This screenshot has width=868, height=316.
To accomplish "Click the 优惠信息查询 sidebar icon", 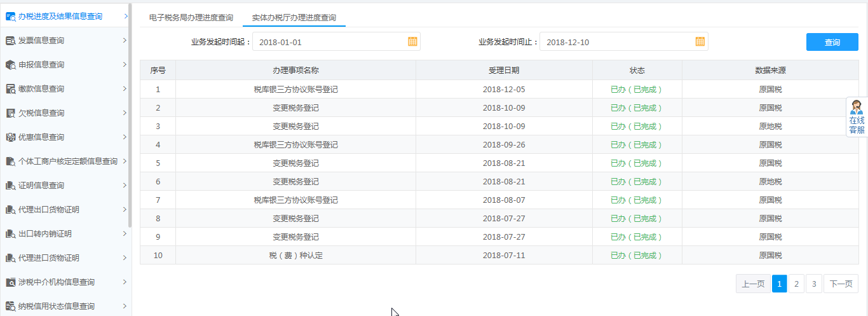I will point(10,137).
